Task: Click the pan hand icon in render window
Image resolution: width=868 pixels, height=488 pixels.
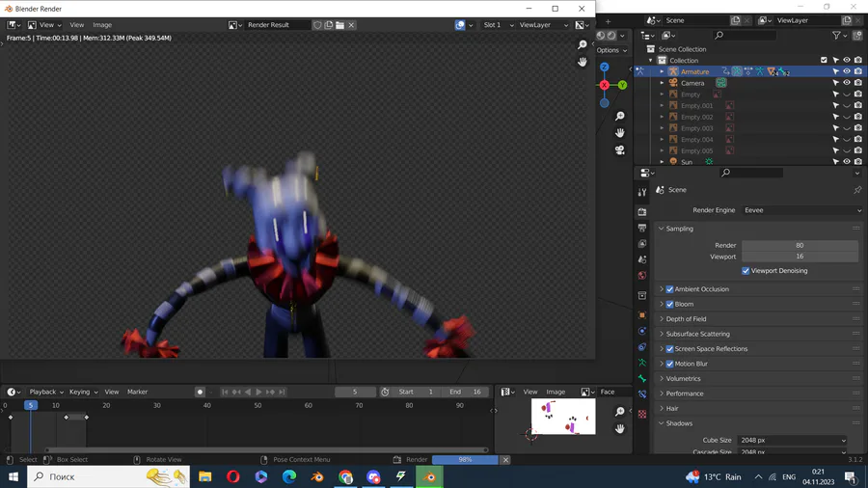Action: coord(582,62)
